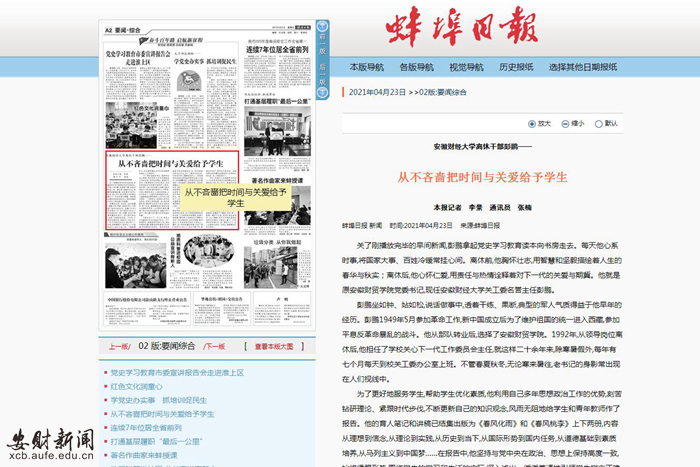Screen dimensions: 700x467
Task: Open the 本版导航 tab
Action: [x=366, y=67]
